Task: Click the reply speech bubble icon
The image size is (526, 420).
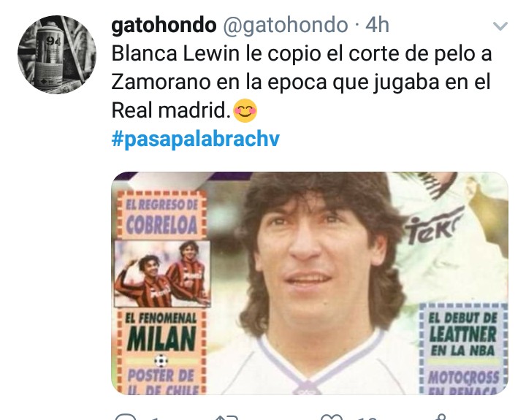Action: [x=125, y=417]
